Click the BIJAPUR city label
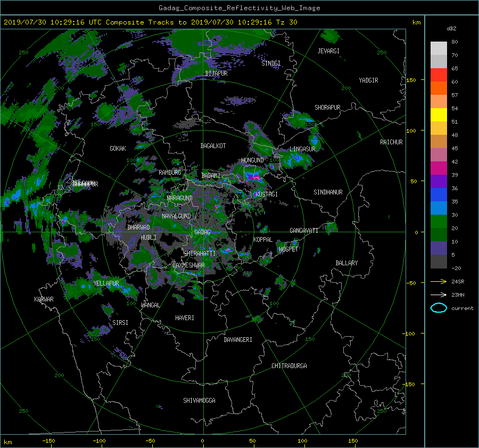 click(x=216, y=74)
